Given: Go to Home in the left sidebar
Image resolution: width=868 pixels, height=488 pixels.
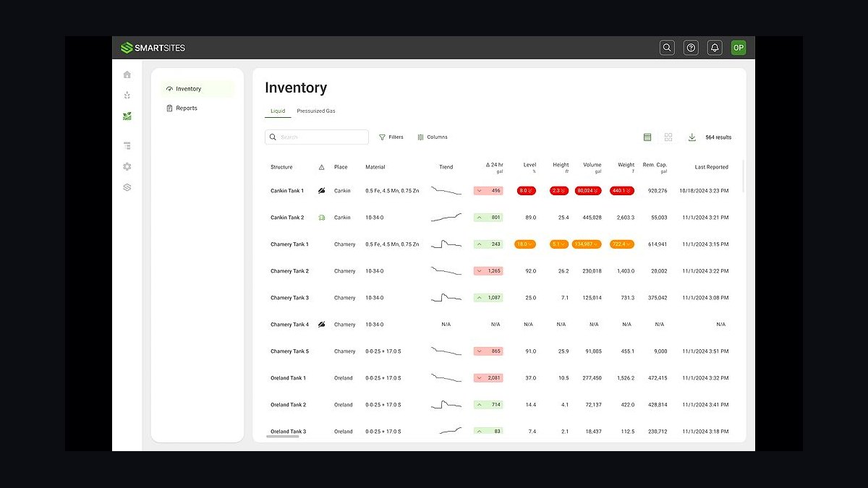Looking at the screenshot, I should click(127, 74).
